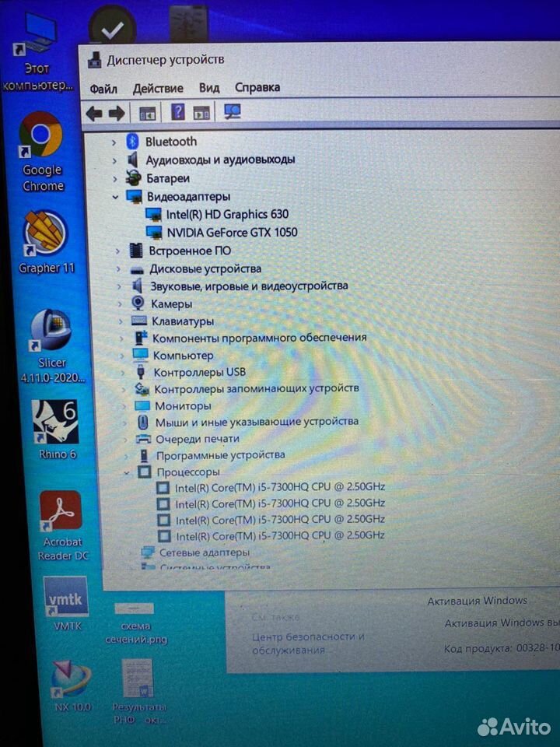Click the blue question mark help icon

tap(177, 112)
